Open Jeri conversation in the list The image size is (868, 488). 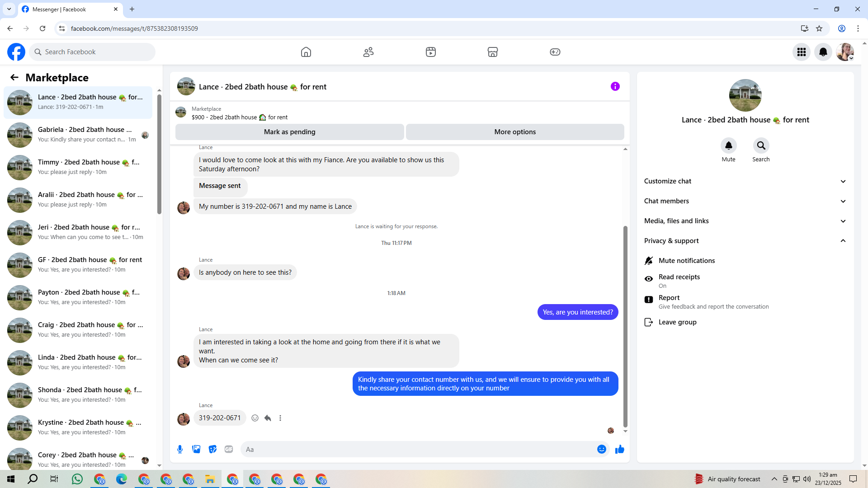pos(78,233)
